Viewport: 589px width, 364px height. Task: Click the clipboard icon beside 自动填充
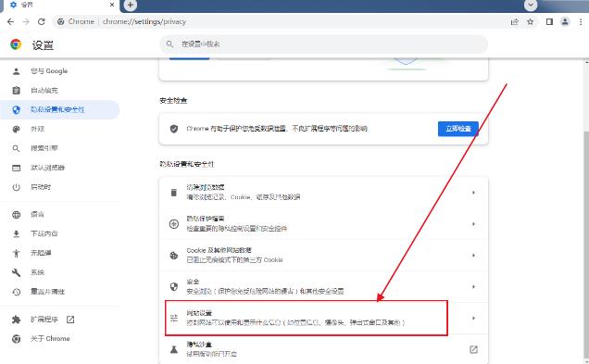pyautogui.click(x=16, y=91)
